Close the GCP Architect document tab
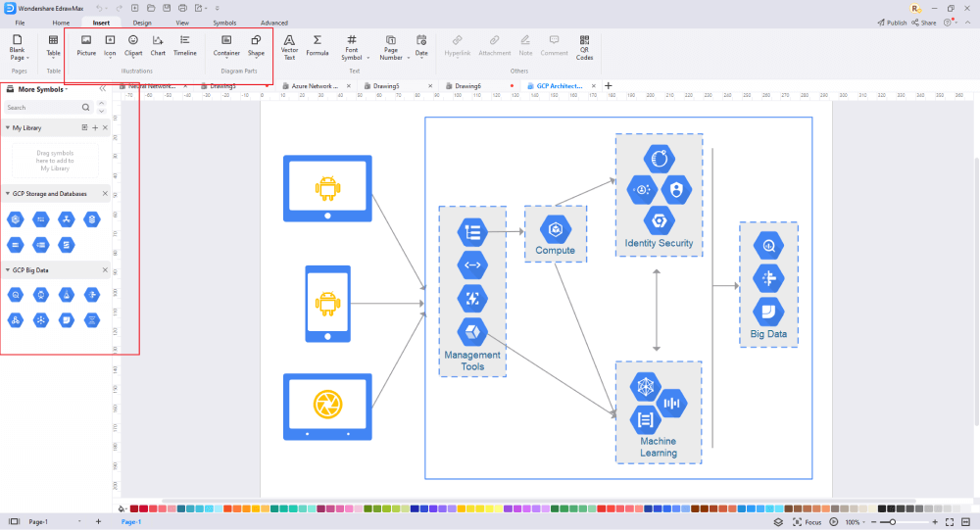 point(593,86)
